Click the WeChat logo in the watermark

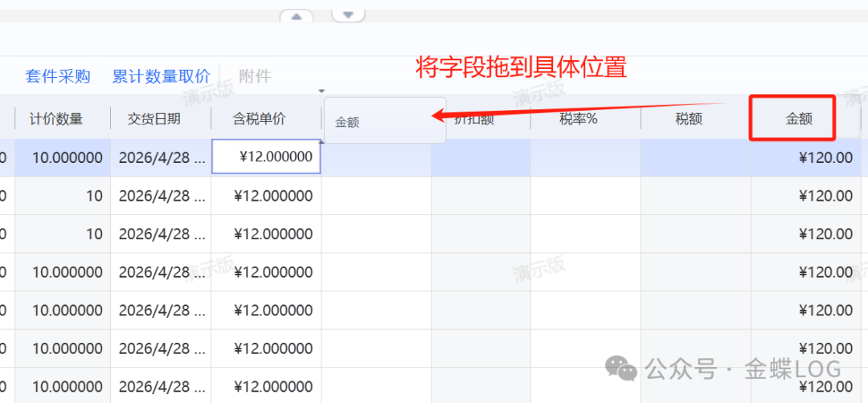point(622,368)
